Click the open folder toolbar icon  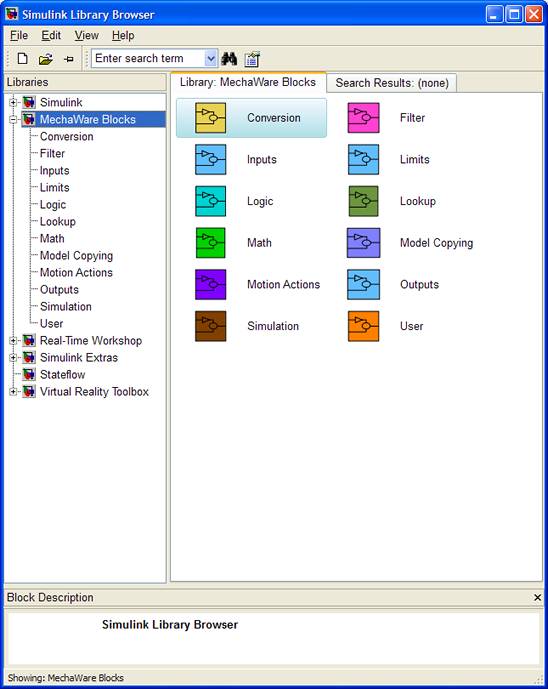pos(46,58)
